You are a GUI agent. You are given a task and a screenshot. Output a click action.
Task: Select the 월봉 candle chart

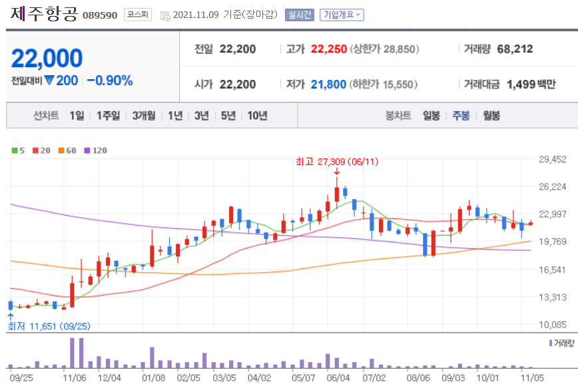[x=491, y=116]
